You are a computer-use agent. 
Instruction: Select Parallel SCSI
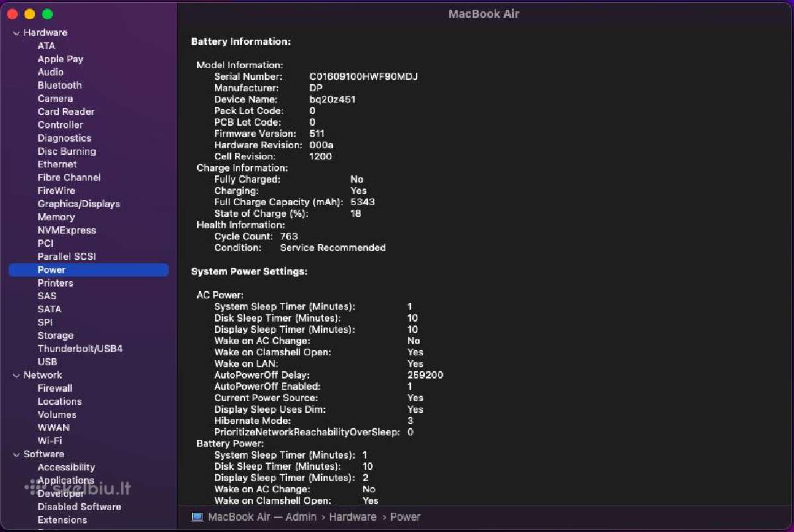pyautogui.click(x=67, y=257)
